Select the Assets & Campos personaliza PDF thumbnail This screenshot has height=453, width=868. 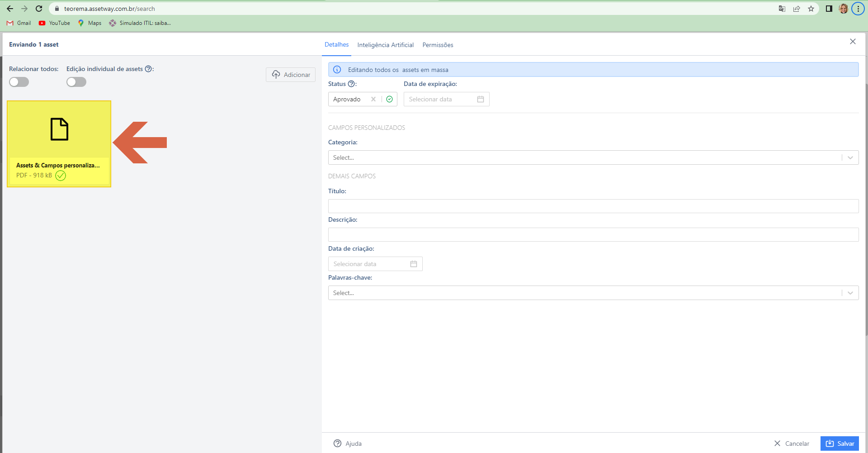coord(59,144)
